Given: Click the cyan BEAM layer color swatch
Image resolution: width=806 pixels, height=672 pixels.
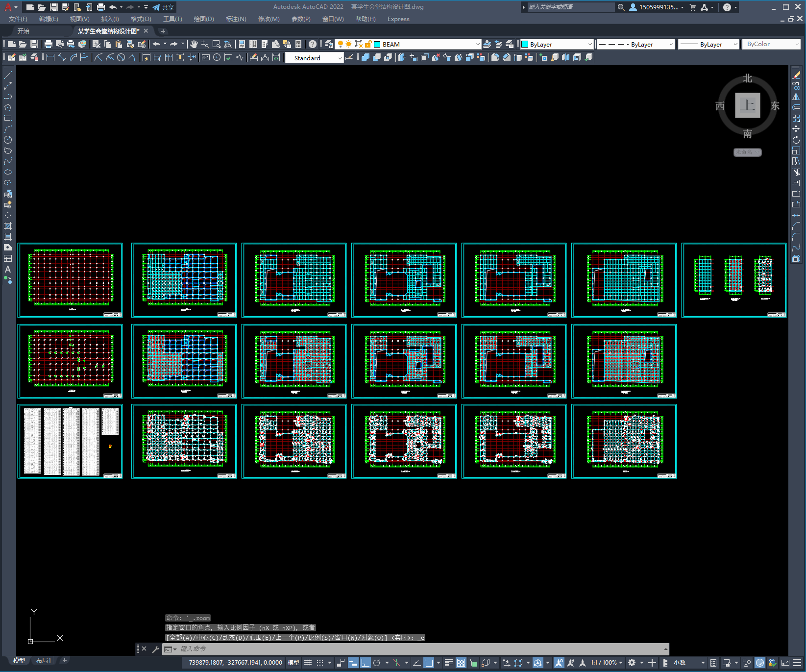Looking at the screenshot, I should (377, 44).
